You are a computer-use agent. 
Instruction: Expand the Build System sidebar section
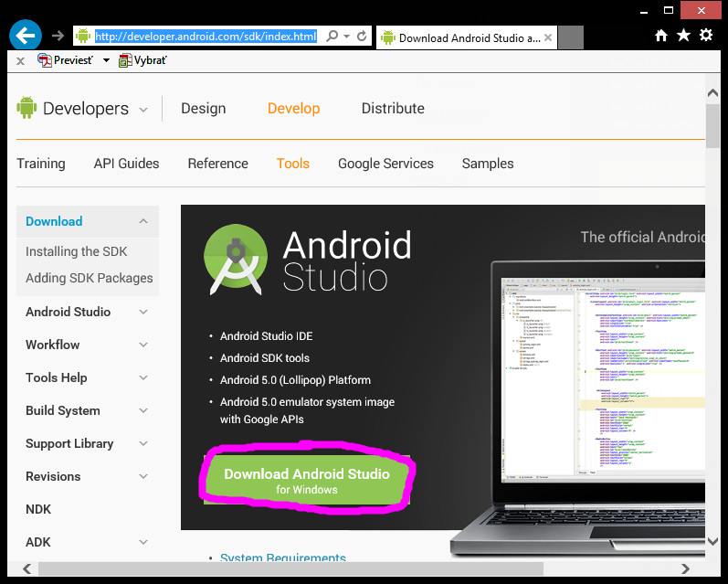143,410
